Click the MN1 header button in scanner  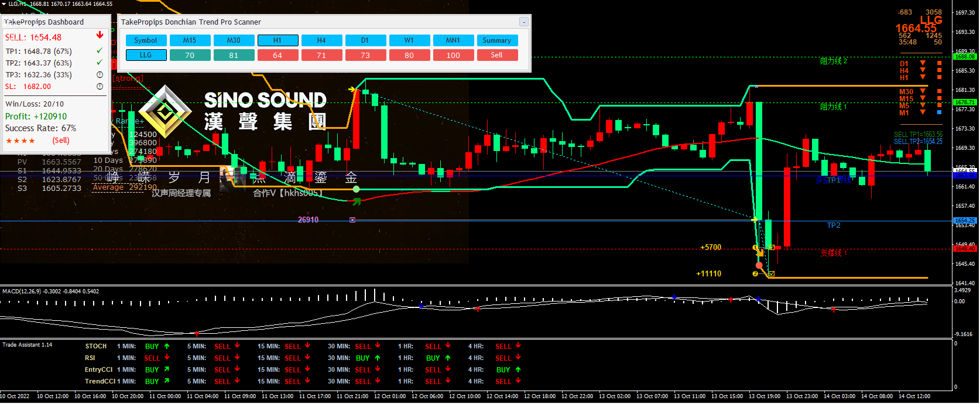tap(453, 40)
